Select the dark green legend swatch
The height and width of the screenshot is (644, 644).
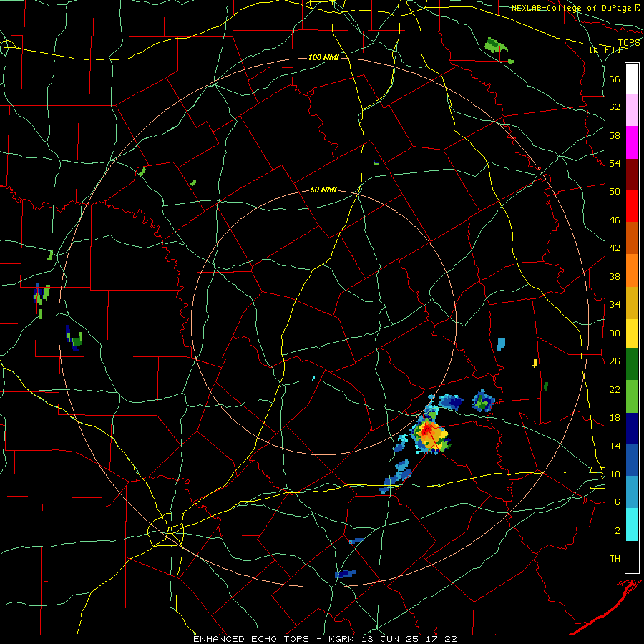tap(632, 364)
